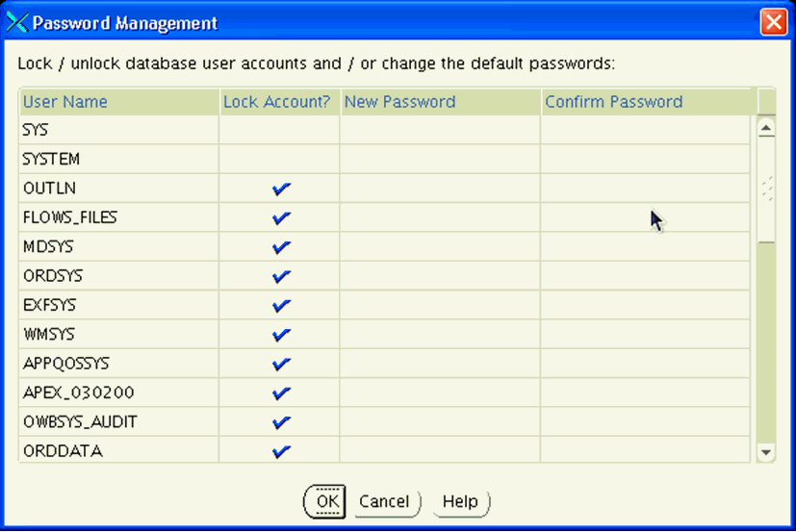
Task: Toggle lock checkmark for FLOWS_FILES account
Action: [281, 217]
